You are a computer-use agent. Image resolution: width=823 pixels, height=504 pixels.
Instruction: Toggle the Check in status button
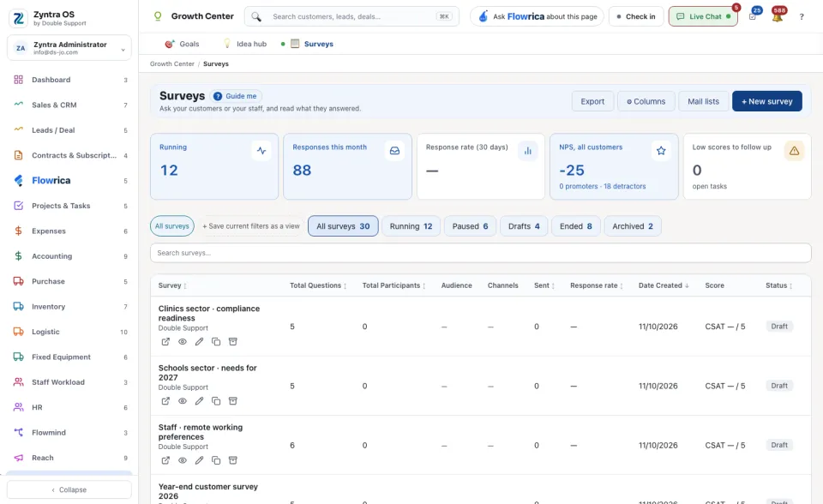(x=636, y=16)
